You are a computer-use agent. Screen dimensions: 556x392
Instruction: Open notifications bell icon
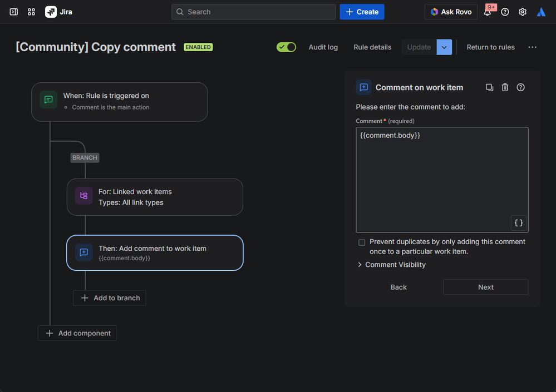(x=487, y=12)
